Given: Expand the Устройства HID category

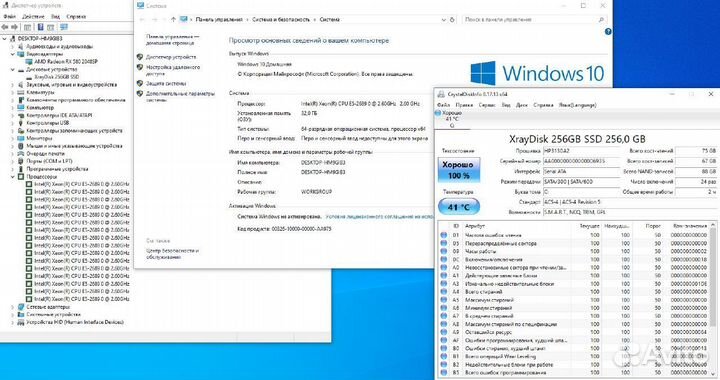Looking at the screenshot, I should point(13,322).
